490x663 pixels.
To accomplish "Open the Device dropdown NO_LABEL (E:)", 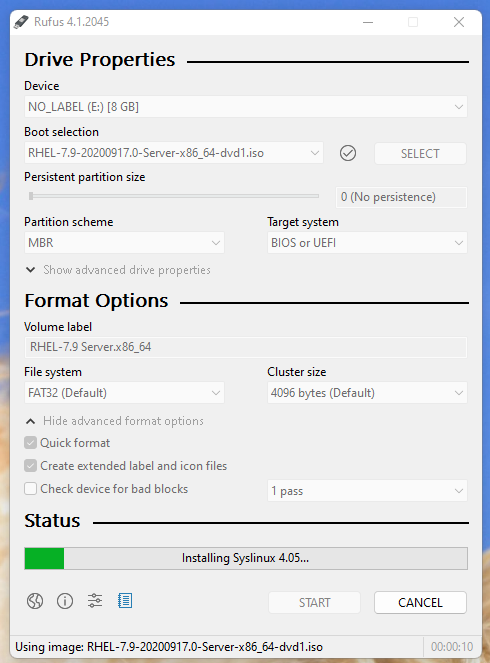I will (246, 107).
